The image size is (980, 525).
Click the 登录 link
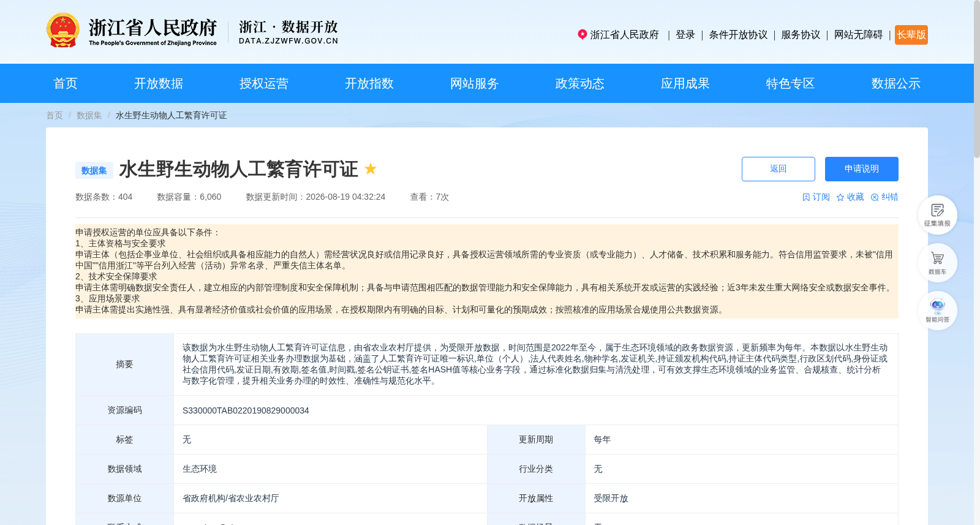pos(685,35)
